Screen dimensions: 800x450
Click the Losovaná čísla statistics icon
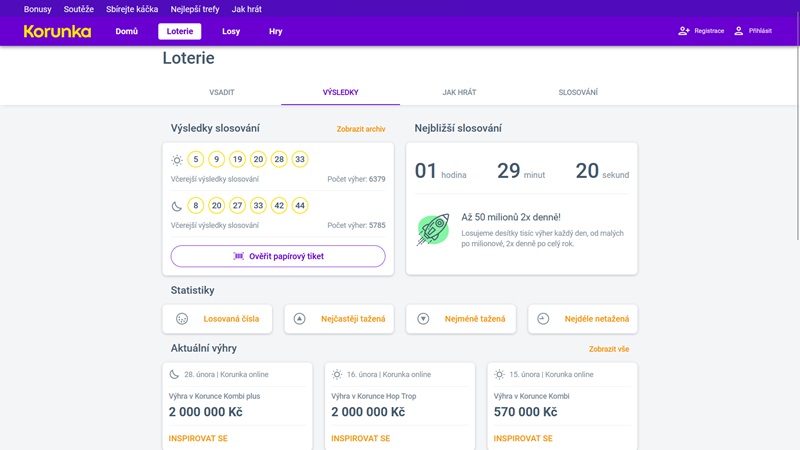click(182, 319)
